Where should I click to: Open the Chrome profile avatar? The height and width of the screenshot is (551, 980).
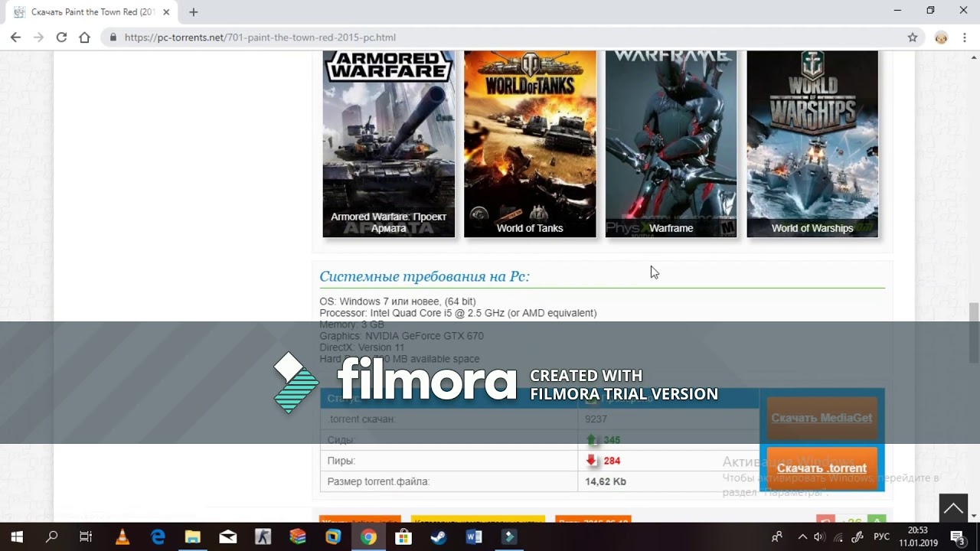coord(941,37)
